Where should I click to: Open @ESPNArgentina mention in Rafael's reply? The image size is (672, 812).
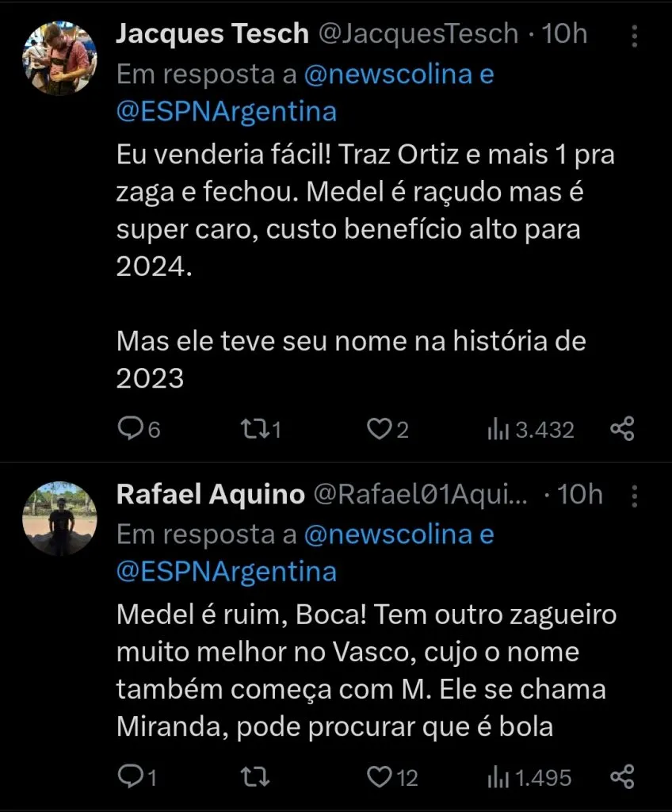pos(227,572)
